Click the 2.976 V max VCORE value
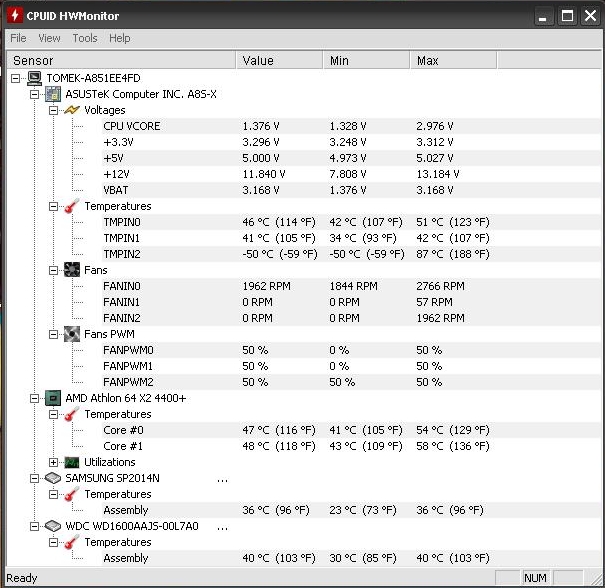The height and width of the screenshot is (588, 605). [x=435, y=126]
